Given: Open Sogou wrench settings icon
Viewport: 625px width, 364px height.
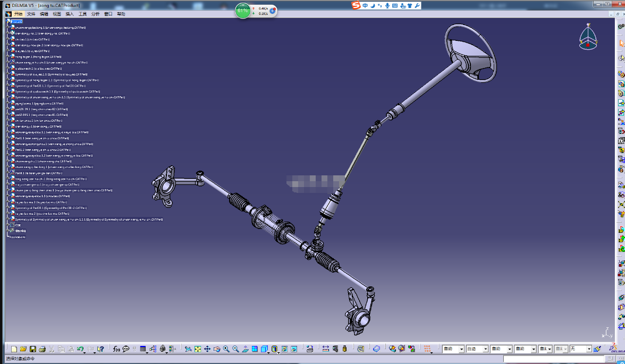Looking at the screenshot, I should [417, 5].
